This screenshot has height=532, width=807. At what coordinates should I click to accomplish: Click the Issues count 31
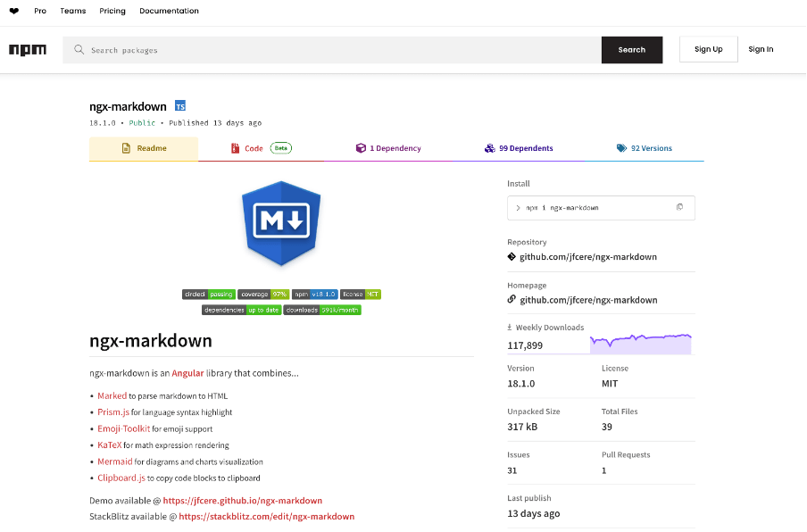[x=512, y=470]
